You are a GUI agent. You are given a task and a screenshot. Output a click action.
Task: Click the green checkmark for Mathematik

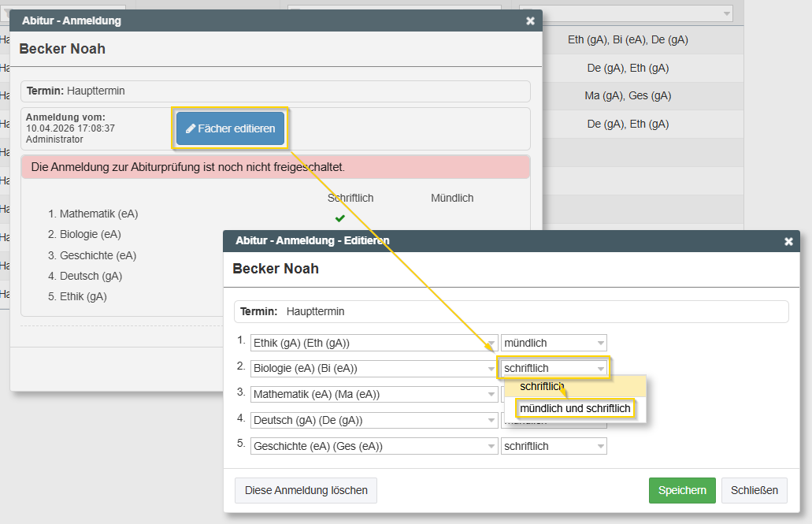click(x=339, y=218)
